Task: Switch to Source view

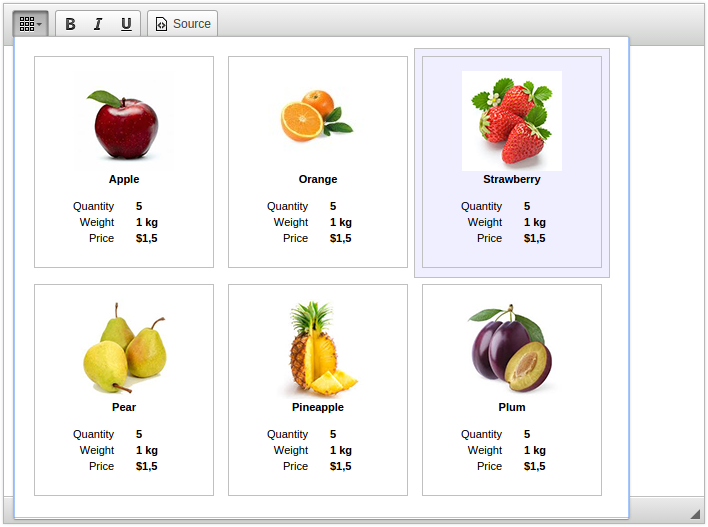Action: tap(182, 24)
